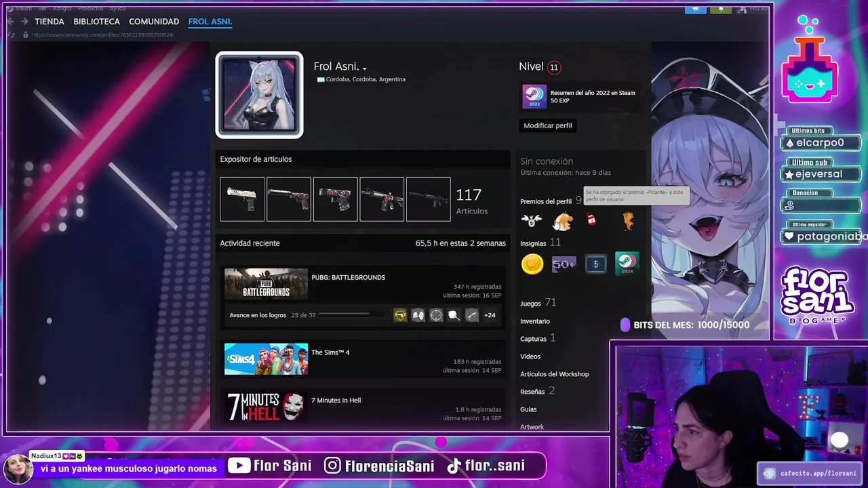The height and width of the screenshot is (488, 868).
Task: Select the dark blue rifle showcase item
Action: pos(429,199)
